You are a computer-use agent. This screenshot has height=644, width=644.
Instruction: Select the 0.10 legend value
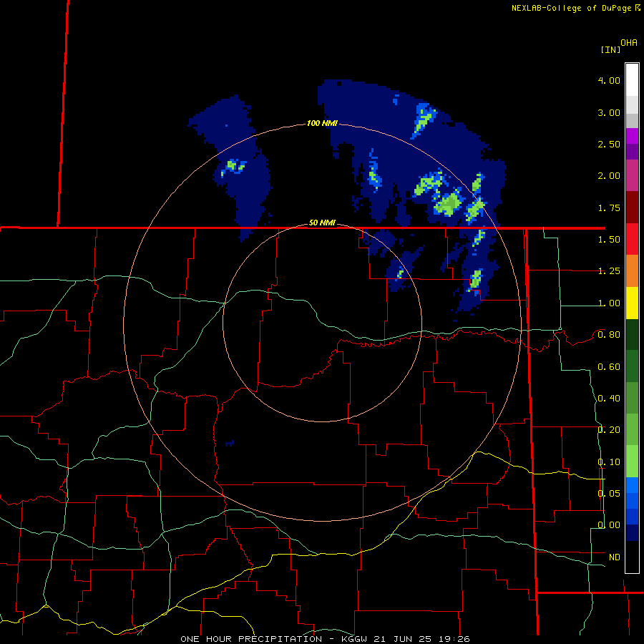point(609,462)
